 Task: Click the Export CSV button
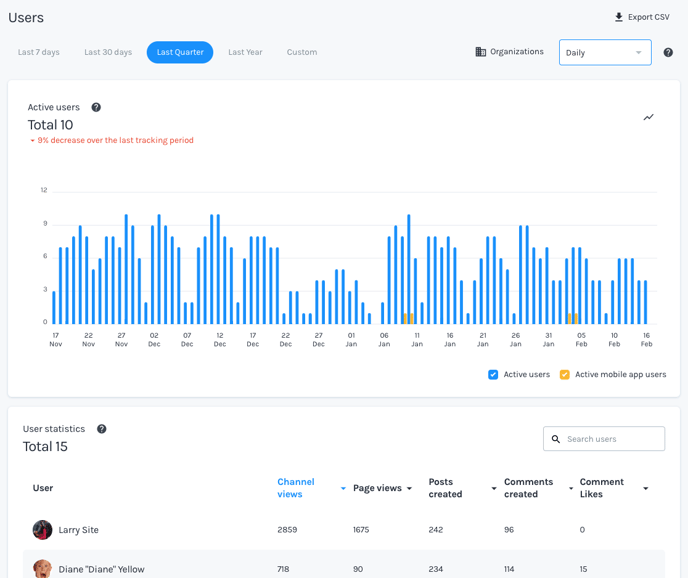pos(641,17)
